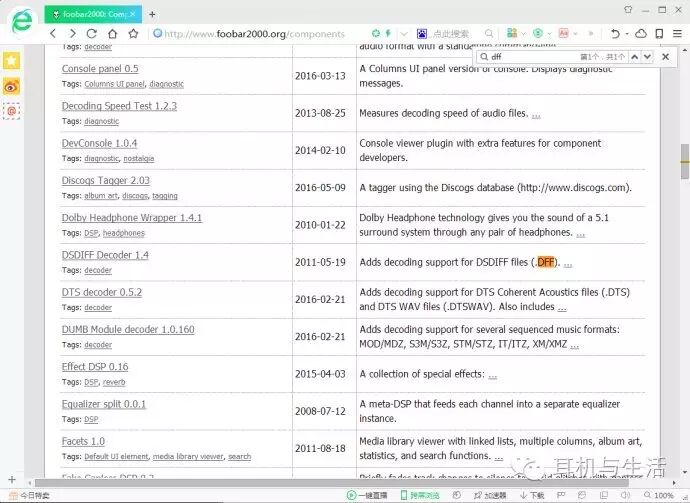Open Dolby Headphone Wrapper 1.4.1 link
690x503 pixels.
[x=132, y=218]
